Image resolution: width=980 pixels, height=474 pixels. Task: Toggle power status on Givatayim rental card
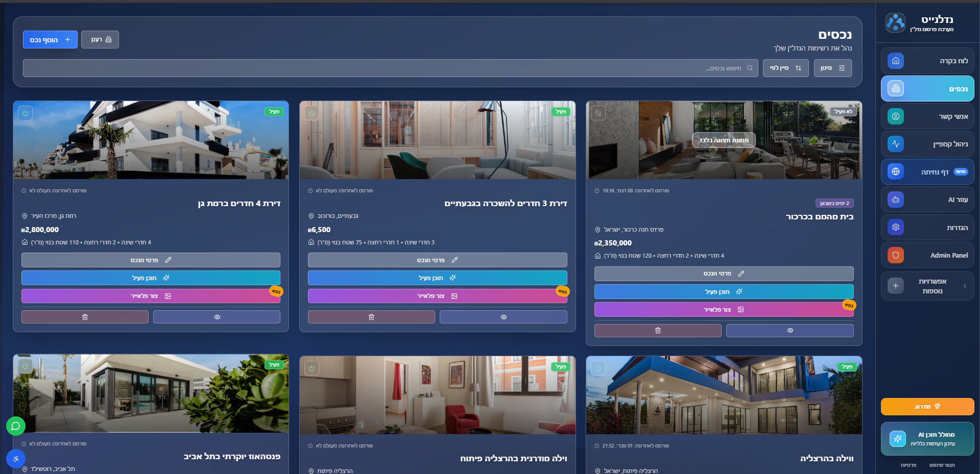(x=312, y=113)
